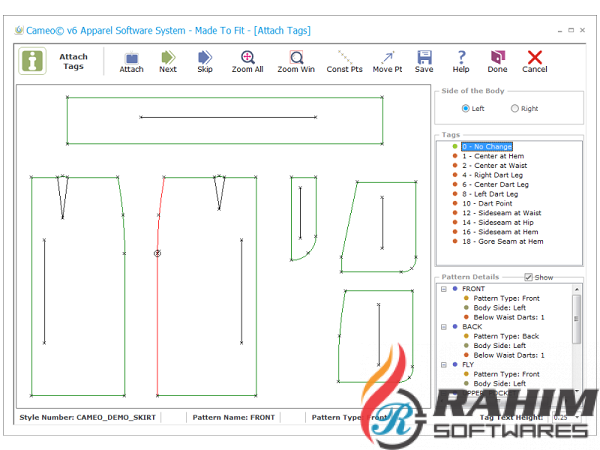Click the circled point on red seam

coord(157,253)
